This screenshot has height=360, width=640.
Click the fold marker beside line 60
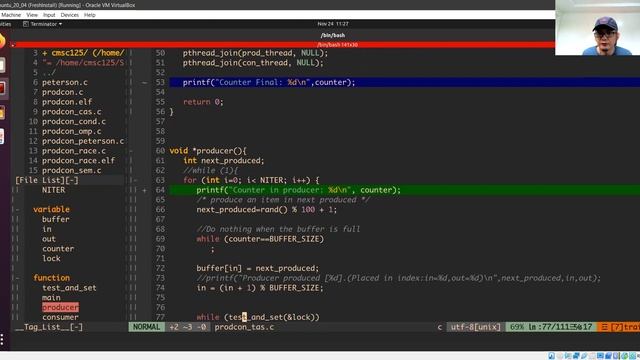131,151
